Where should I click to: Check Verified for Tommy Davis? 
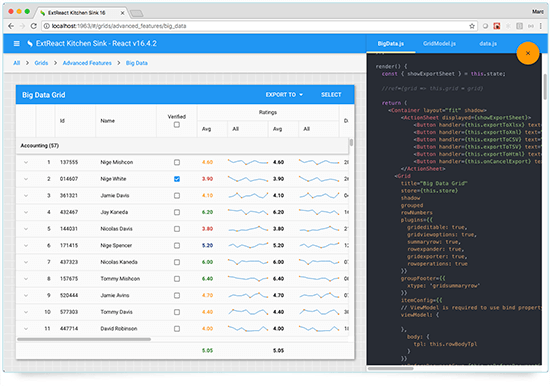(177, 312)
